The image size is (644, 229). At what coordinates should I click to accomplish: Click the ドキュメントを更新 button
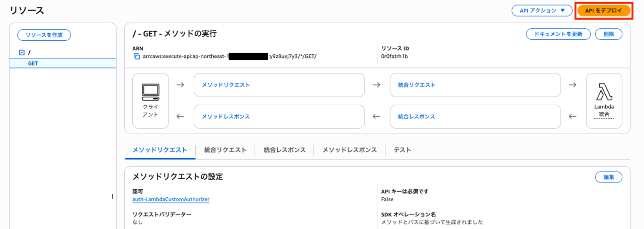(x=558, y=34)
